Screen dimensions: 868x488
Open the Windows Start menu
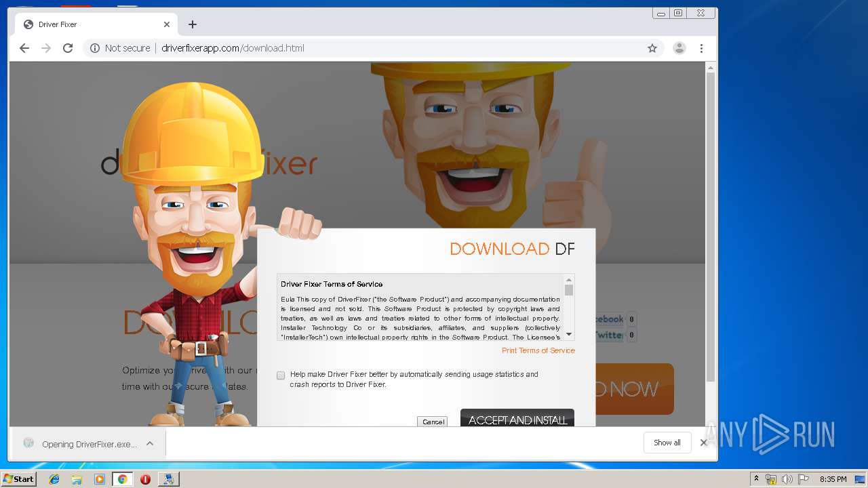[18, 479]
